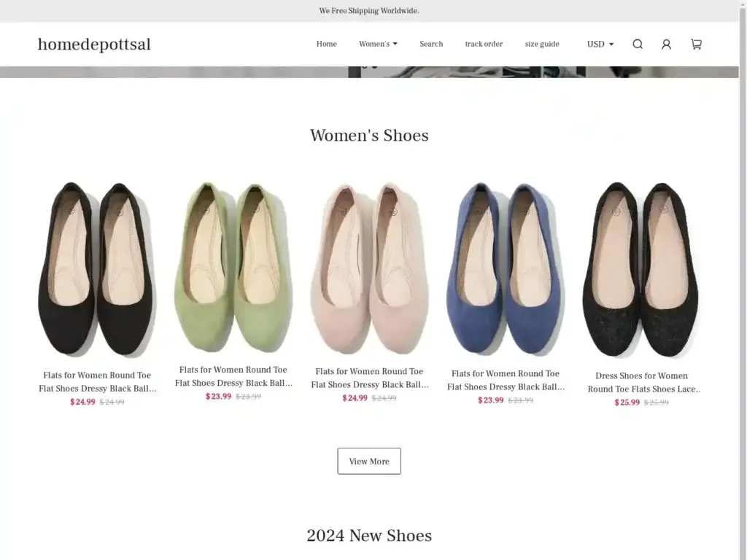Open the size guide link

[542, 44]
